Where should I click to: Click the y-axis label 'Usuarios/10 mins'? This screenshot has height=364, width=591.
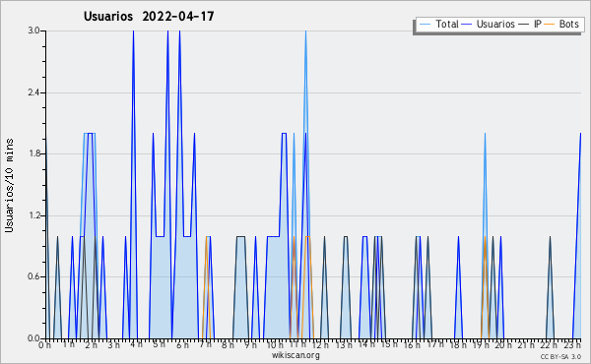click(x=9, y=185)
